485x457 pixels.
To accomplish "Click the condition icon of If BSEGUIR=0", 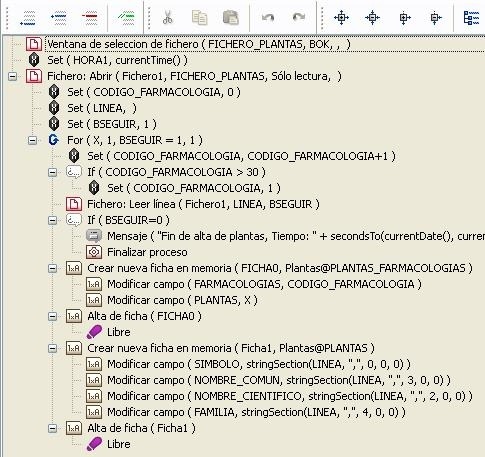I will tap(74, 220).
